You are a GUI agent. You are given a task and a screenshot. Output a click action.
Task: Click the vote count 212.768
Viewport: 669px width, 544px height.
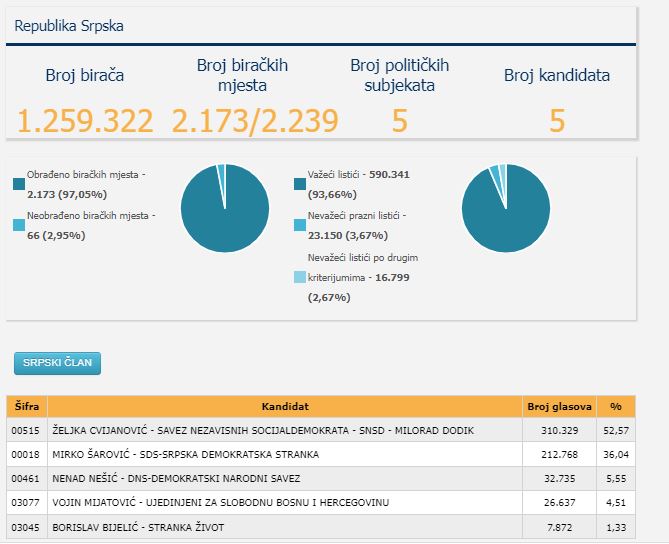pyautogui.click(x=559, y=455)
